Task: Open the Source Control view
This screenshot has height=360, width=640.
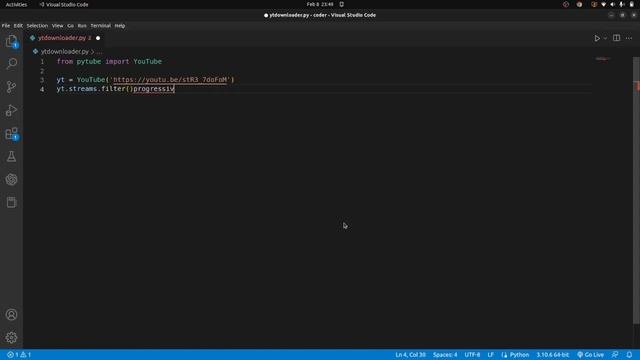Action: tap(11, 87)
